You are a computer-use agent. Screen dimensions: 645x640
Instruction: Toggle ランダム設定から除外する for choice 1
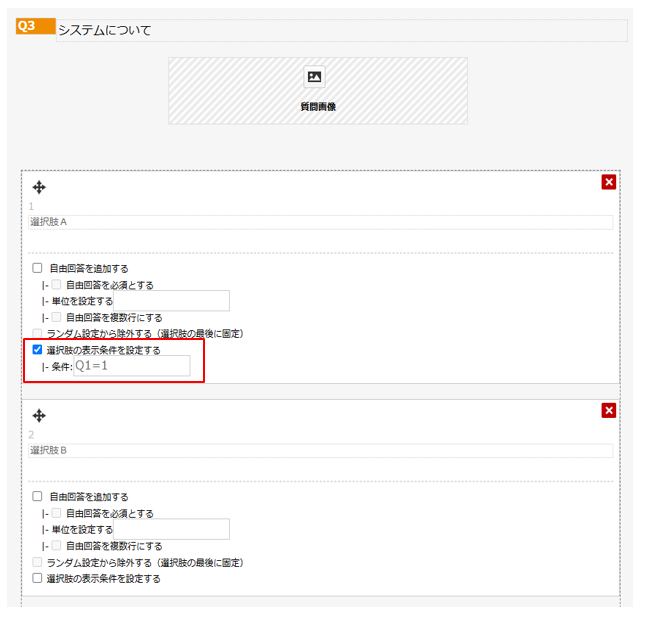(x=37, y=333)
